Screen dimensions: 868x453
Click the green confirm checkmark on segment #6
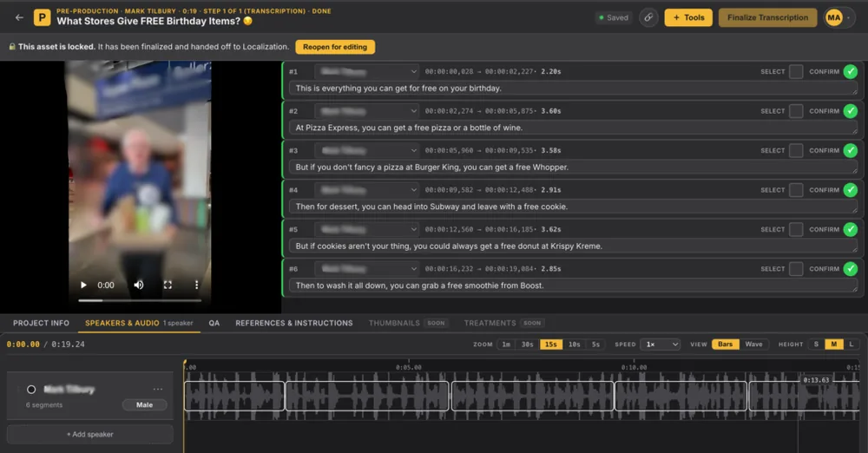click(851, 268)
